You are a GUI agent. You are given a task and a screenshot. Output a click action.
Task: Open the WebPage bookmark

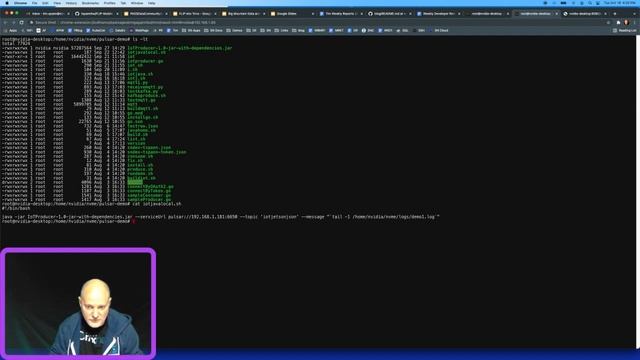pyautogui.click(x=139, y=30)
